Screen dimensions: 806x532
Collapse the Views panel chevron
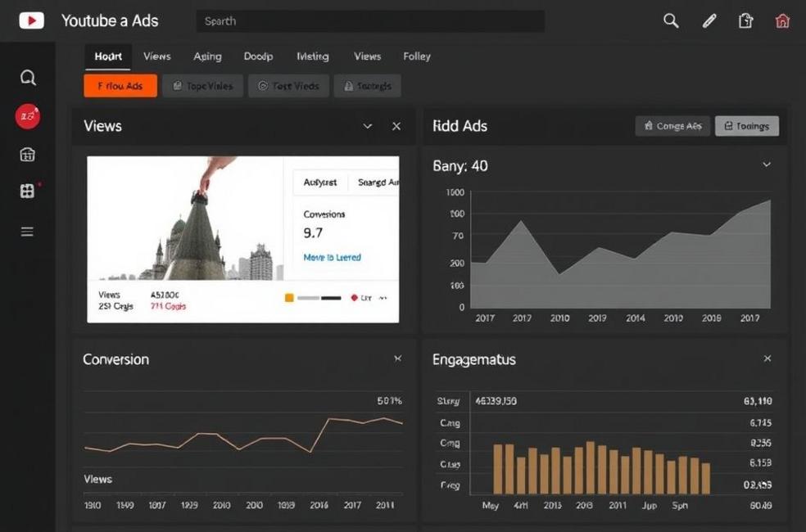[x=368, y=126]
